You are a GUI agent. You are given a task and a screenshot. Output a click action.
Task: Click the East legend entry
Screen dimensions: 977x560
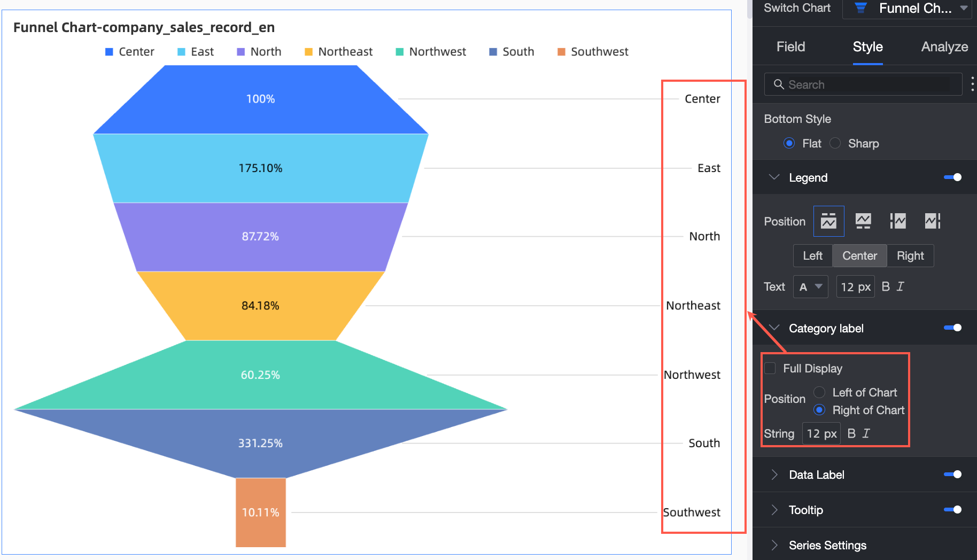click(196, 52)
